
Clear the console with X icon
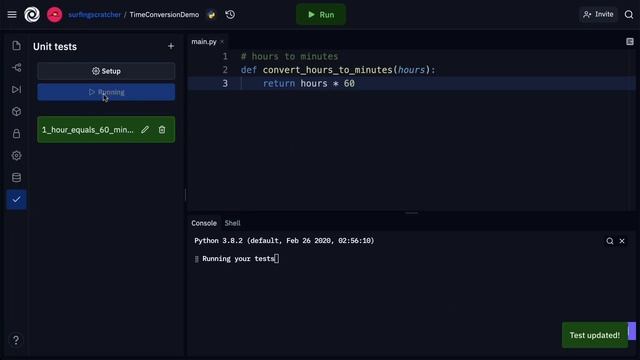(x=622, y=241)
